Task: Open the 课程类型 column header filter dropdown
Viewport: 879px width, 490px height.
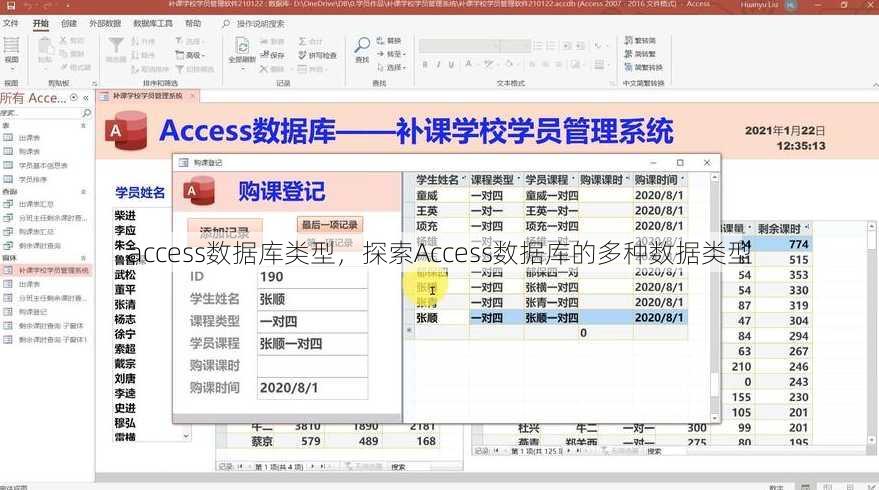Action: click(x=519, y=179)
